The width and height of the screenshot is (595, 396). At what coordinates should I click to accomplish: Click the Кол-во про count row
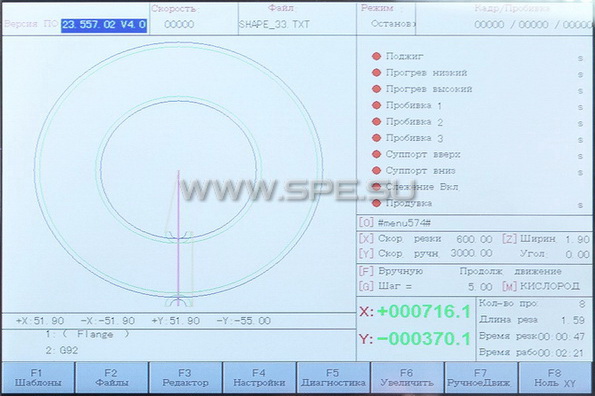click(x=532, y=303)
